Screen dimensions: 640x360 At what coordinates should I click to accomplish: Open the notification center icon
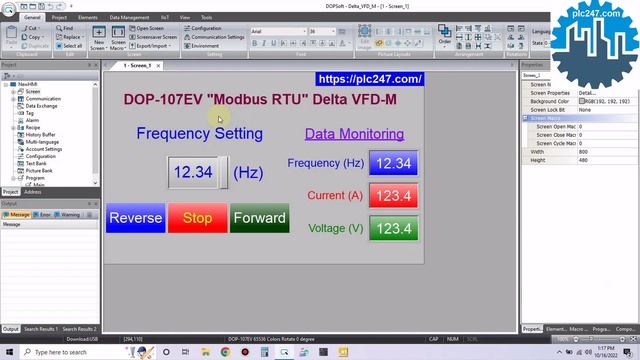coord(628,352)
